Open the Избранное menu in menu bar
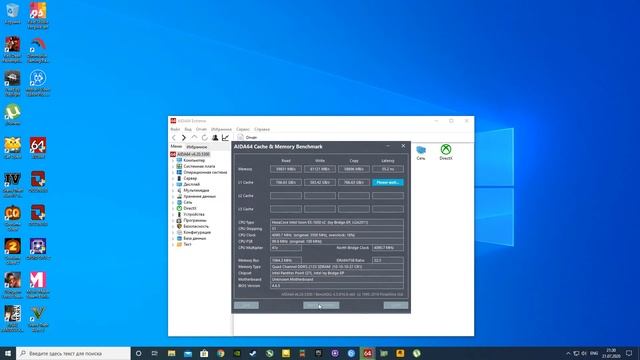This screenshot has height=360, width=640. point(221,129)
